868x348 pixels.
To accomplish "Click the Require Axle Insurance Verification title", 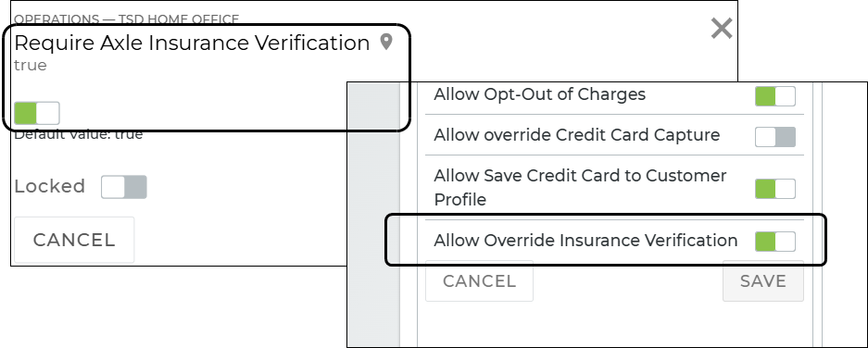I will [x=192, y=43].
